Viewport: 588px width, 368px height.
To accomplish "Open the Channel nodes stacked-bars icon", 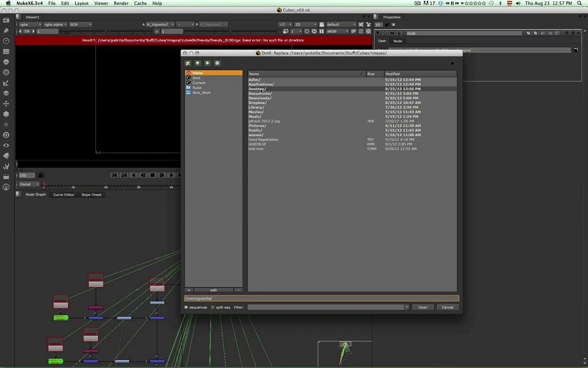I will pyautogui.click(x=6, y=52).
